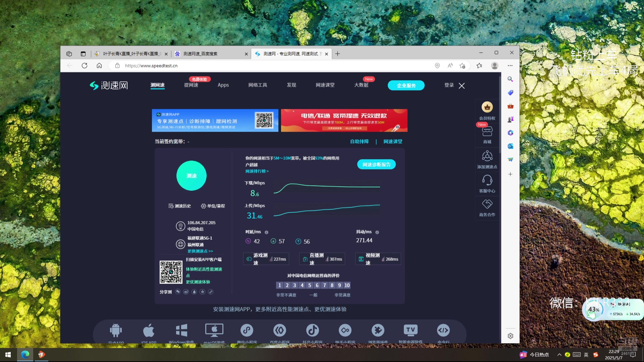This screenshot has width=644, height=362.
Task: Open 测速历史 test history
Action: (179, 206)
